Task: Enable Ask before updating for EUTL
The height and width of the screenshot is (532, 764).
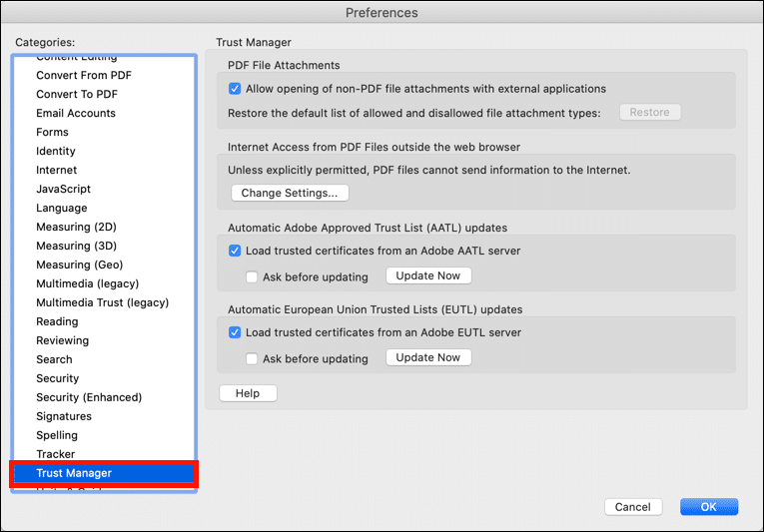Action: [x=252, y=358]
